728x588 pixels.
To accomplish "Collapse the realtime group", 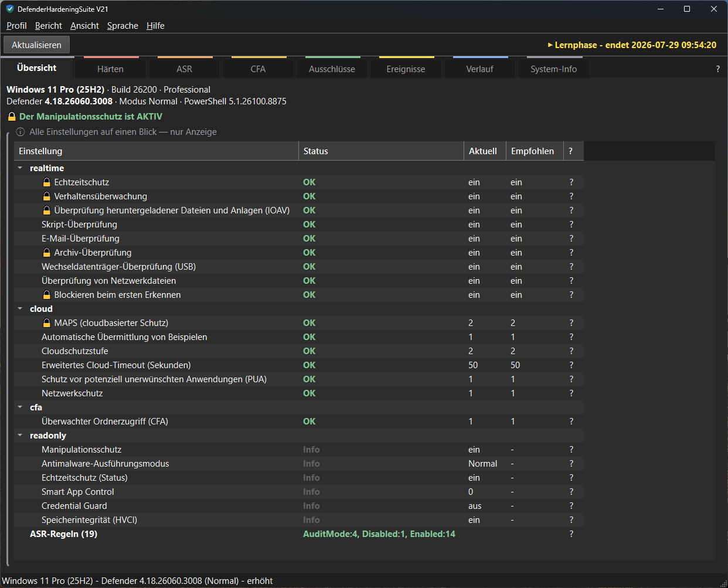I will [20, 168].
